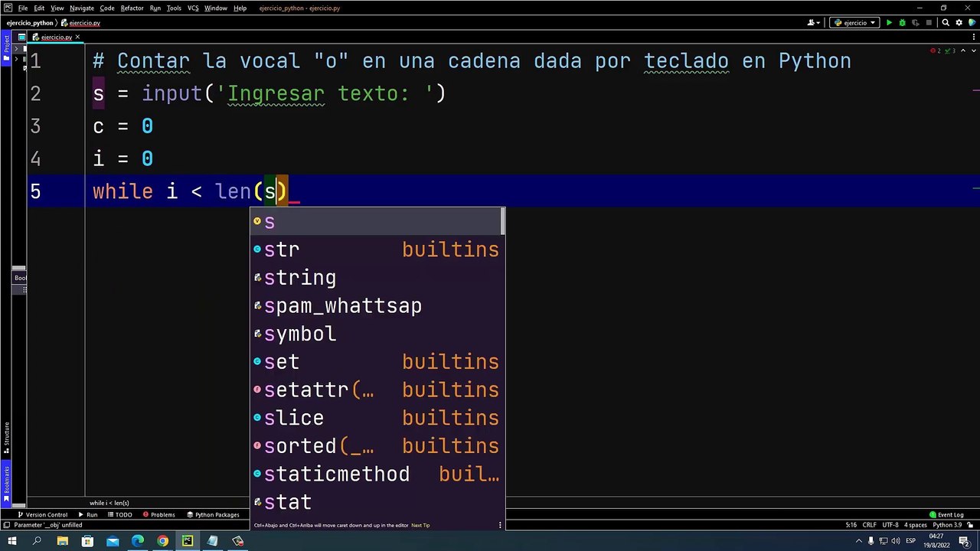
Task: Choose 'str' builtins completion suggestion
Action: (x=376, y=249)
